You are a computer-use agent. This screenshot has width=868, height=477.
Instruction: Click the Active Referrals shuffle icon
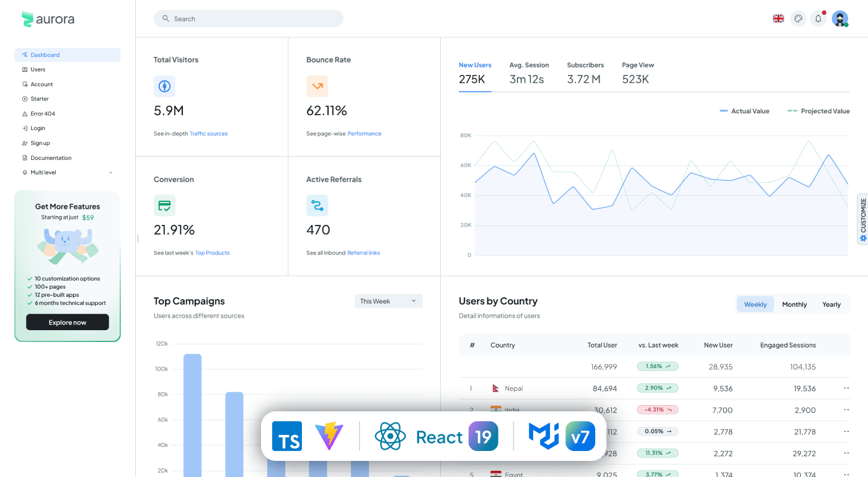317,205
